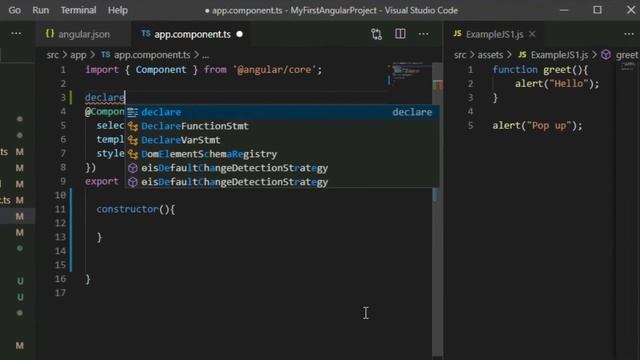Click the class icon beside DomElementSchemaRegistry
Screen dimensions: 640x360
coord(133,154)
